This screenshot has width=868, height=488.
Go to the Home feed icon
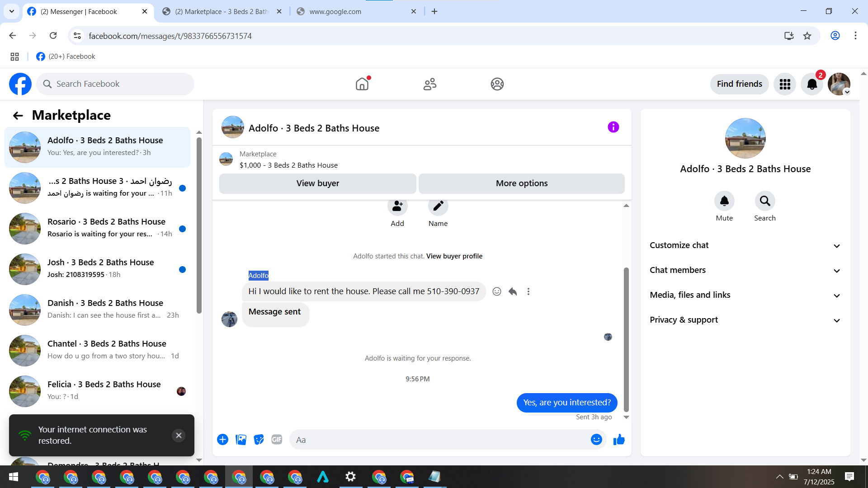[x=362, y=84]
